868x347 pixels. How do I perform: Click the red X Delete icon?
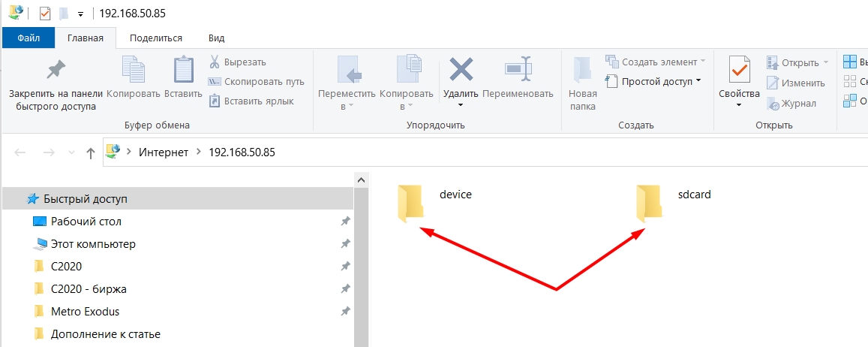[460, 70]
